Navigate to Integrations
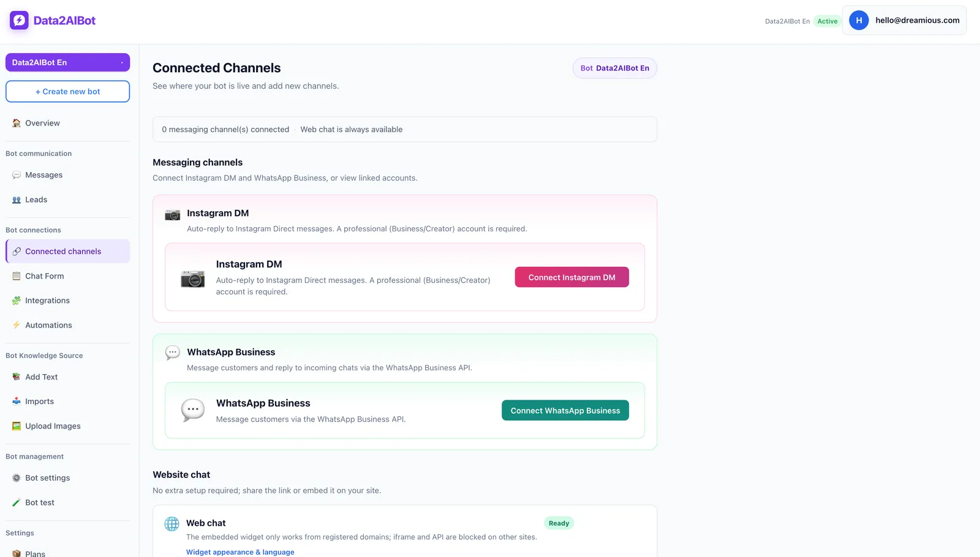The image size is (980, 557). coord(67,301)
